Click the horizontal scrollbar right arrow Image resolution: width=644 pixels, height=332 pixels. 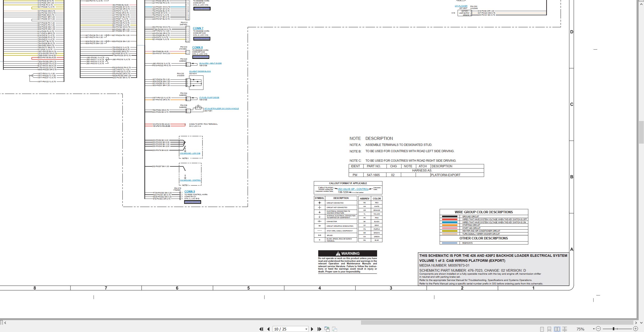click(636, 323)
